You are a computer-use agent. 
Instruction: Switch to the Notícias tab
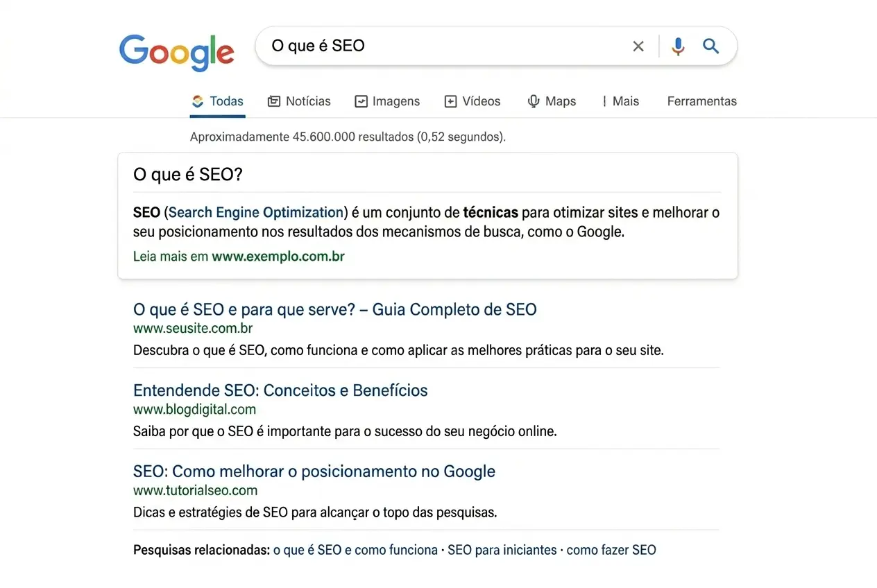point(299,101)
